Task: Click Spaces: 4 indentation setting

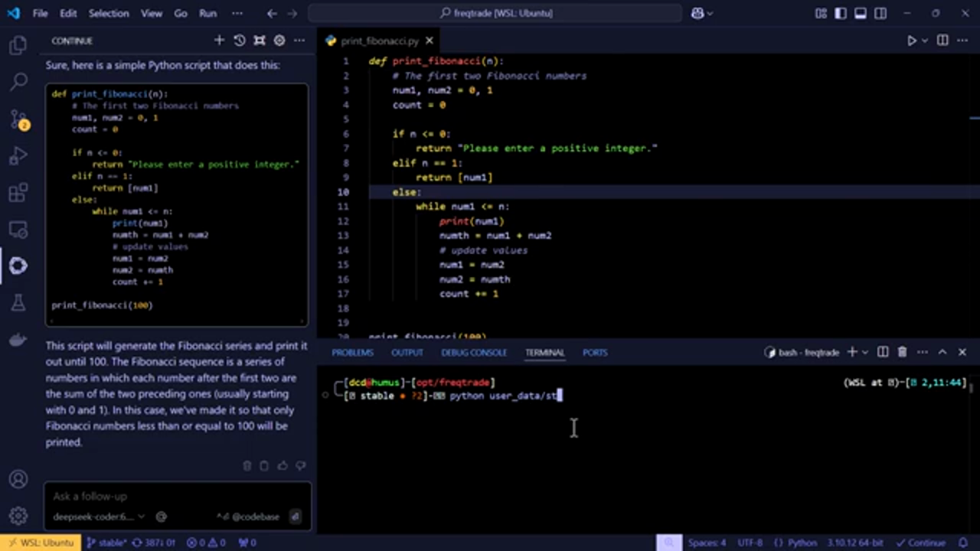Action: (x=707, y=543)
